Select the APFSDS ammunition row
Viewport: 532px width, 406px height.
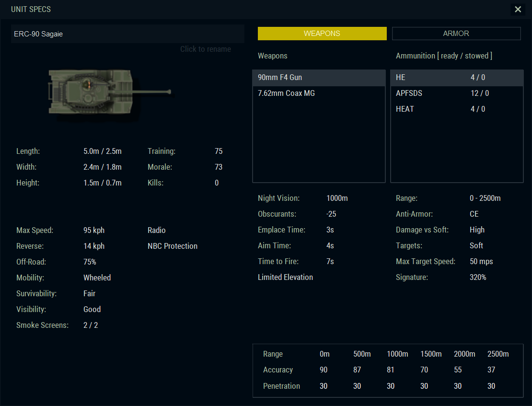[x=457, y=93]
